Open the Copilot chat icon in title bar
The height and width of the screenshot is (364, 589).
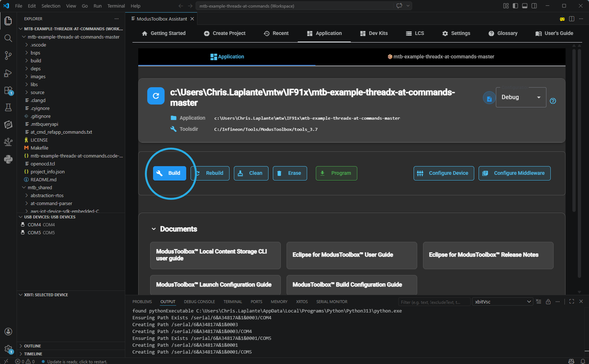[x=399, y=6]
